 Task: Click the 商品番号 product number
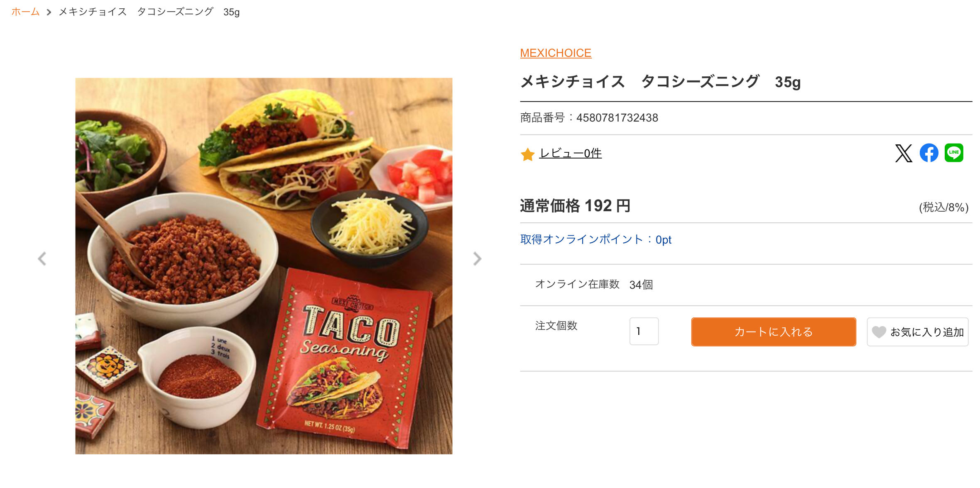point(589,118)
